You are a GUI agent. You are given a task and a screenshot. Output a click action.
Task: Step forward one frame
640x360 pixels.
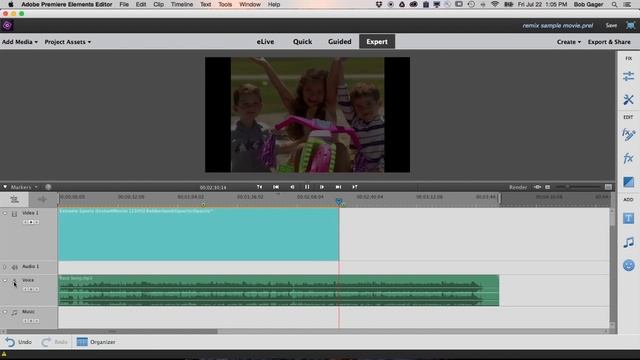[x=322, y=187]
